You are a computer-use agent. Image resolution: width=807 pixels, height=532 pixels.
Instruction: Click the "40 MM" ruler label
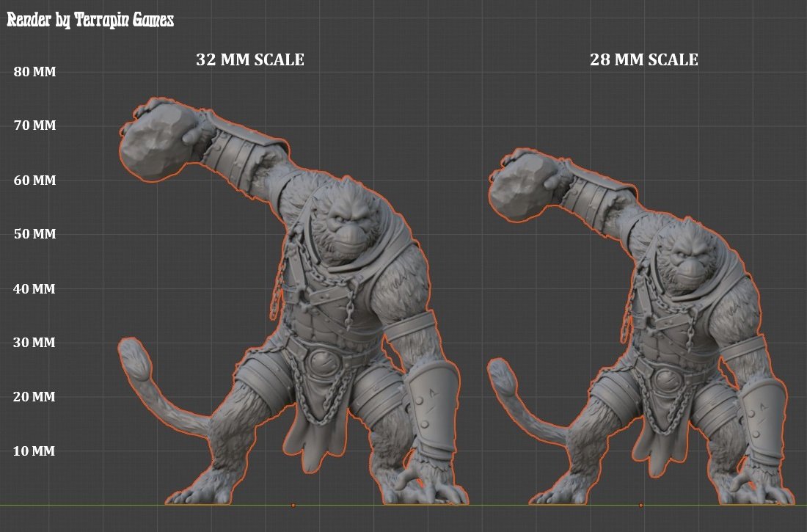34,289
